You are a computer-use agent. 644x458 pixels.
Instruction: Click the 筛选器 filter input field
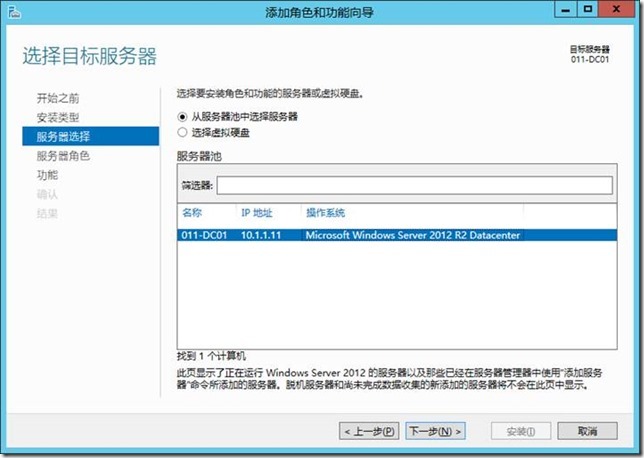coord(414,185)
